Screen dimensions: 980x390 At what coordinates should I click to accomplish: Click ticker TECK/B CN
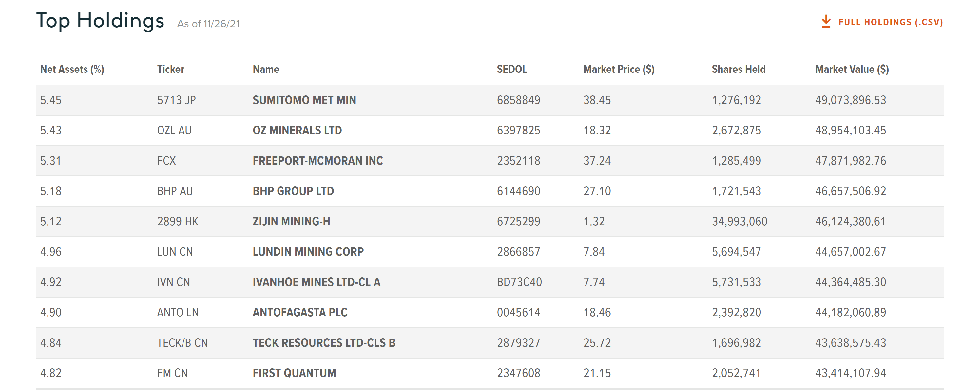182,342
